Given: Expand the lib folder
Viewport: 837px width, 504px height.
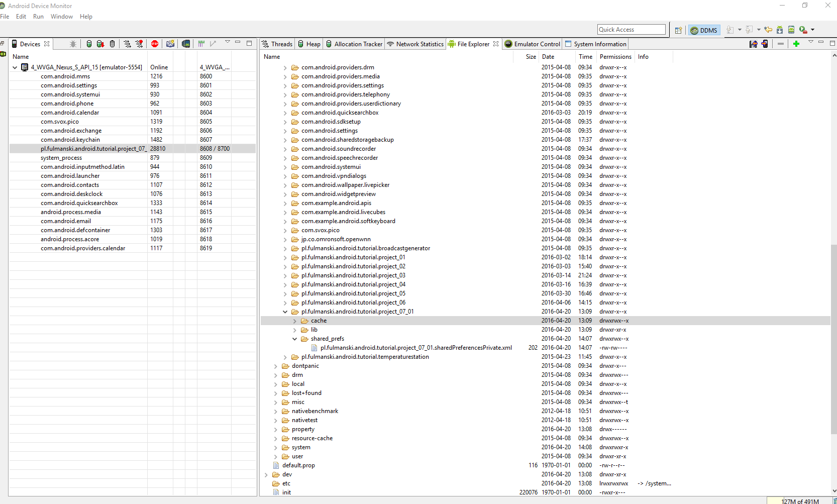Looking at the screenshot, I should point(294,330).
